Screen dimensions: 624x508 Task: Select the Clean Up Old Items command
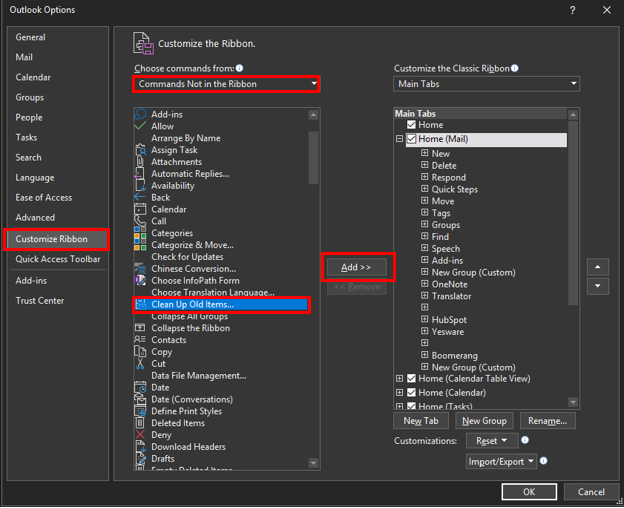click(222, 305)
